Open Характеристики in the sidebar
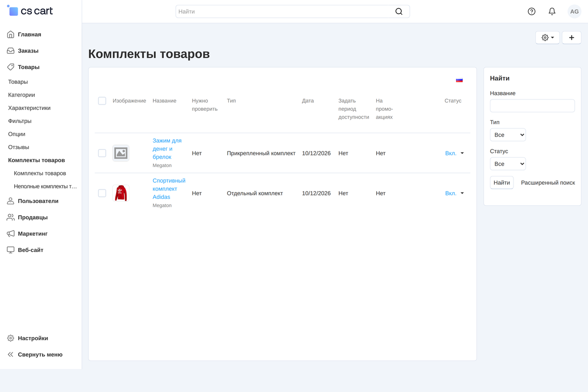This screenshot has width=588, height=392. (x=29, y=108)
